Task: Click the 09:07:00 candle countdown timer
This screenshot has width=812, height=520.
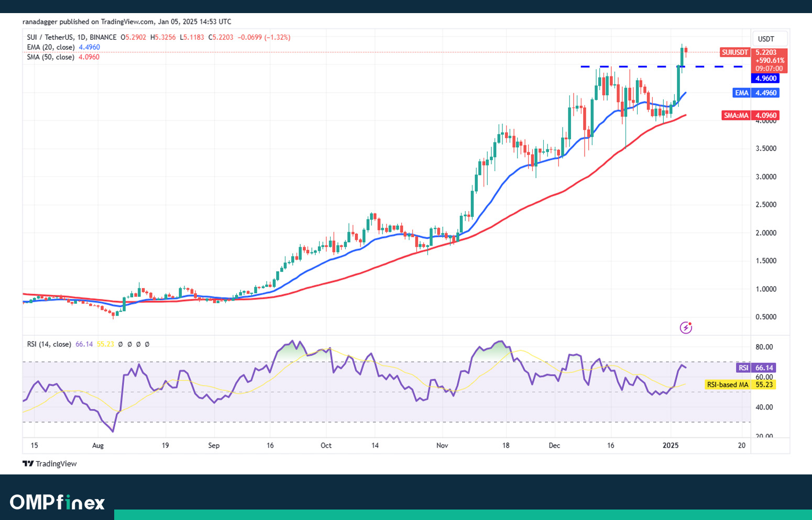Action: click(x=769, y=69)
